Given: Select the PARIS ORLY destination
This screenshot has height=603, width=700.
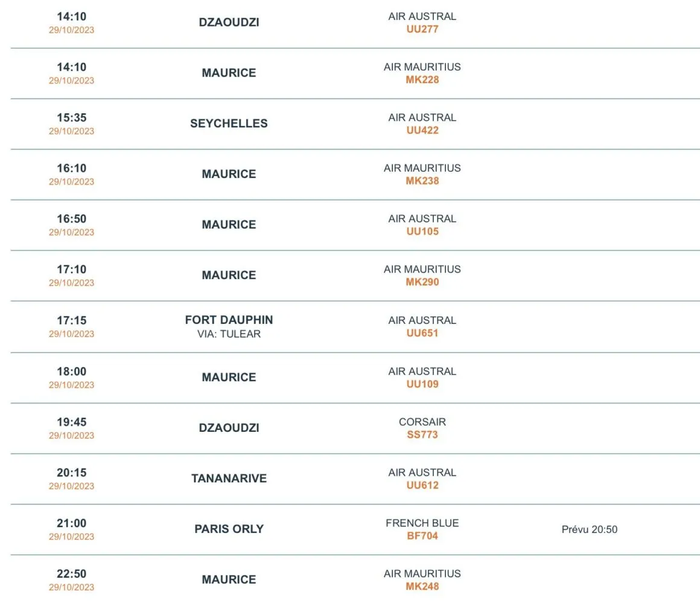Looking at the screenshot, I should pos(229,529).
